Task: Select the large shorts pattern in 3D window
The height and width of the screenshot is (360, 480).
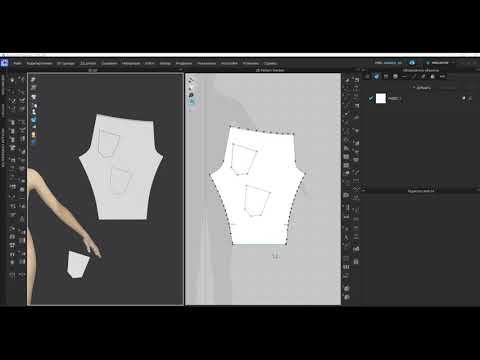Action: (x=121, y=167)
